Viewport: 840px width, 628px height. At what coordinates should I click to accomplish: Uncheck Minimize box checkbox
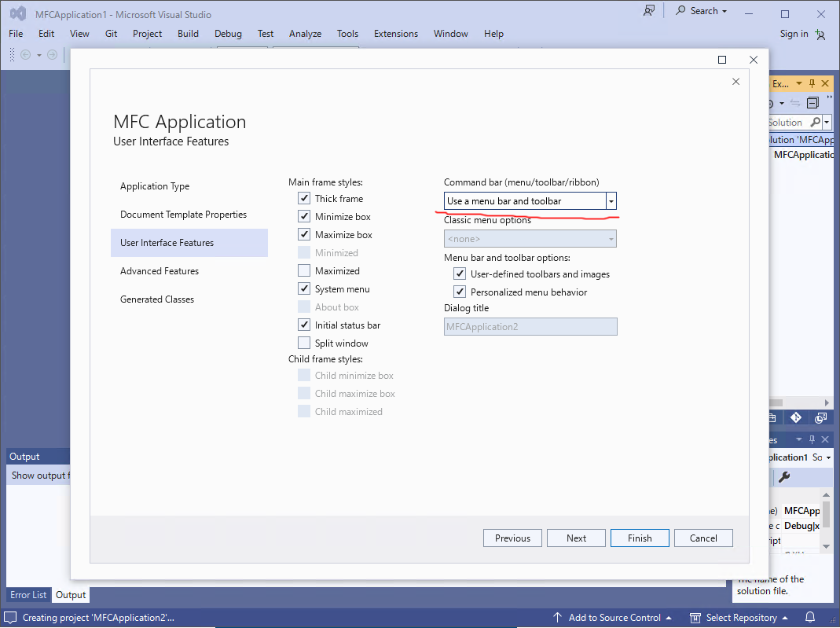[x=304, y=216]
